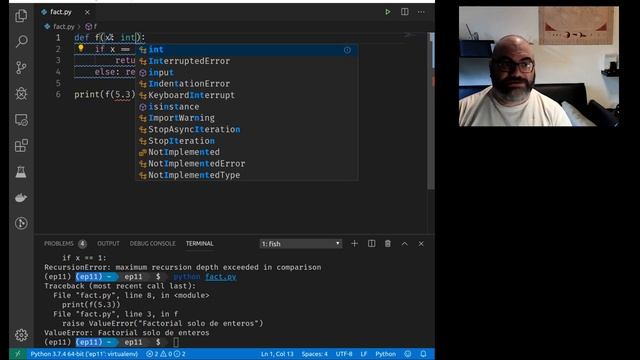Select the 'NotImplemented' suggestion
The width and height of the screenshot is (640, 360).
(x=247, y=152)
